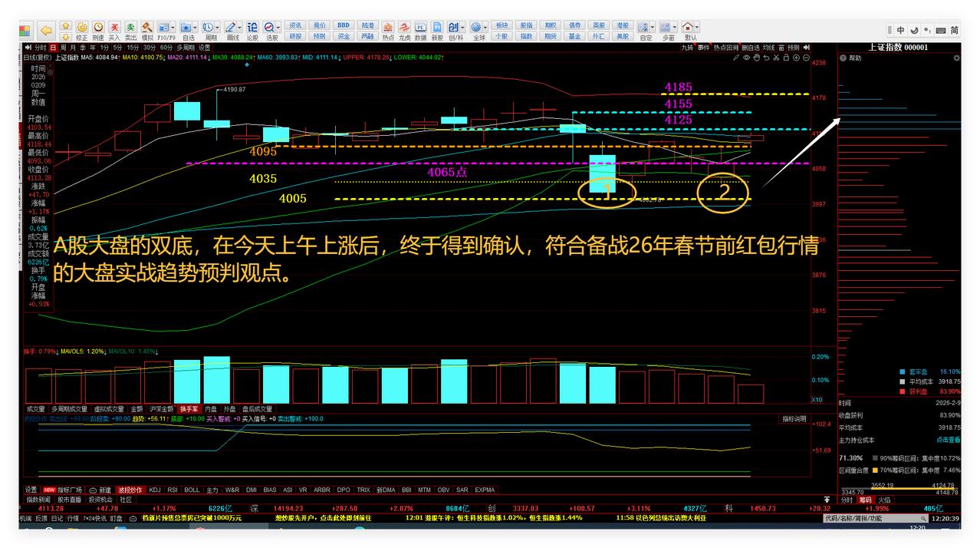Click the 资讯 news button
The height and width of the screenshot is (548, 980).
coord(295,25)
